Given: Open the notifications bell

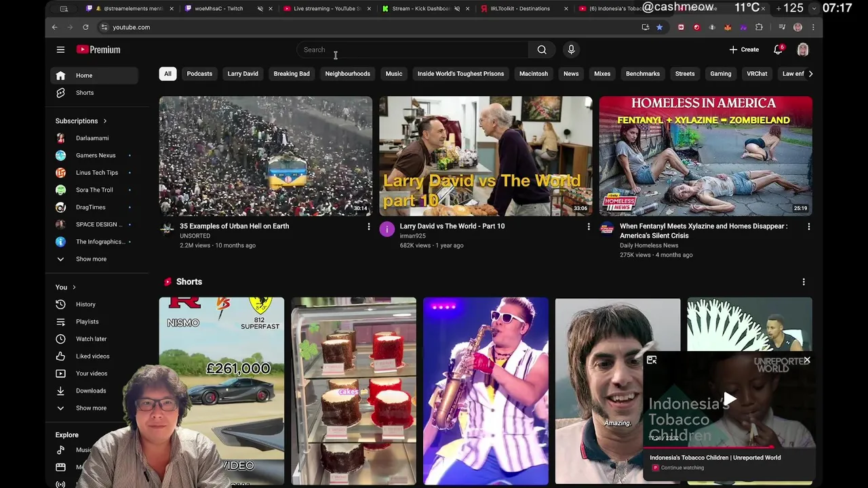Looking at the screenshot, I should pos(778,49).
